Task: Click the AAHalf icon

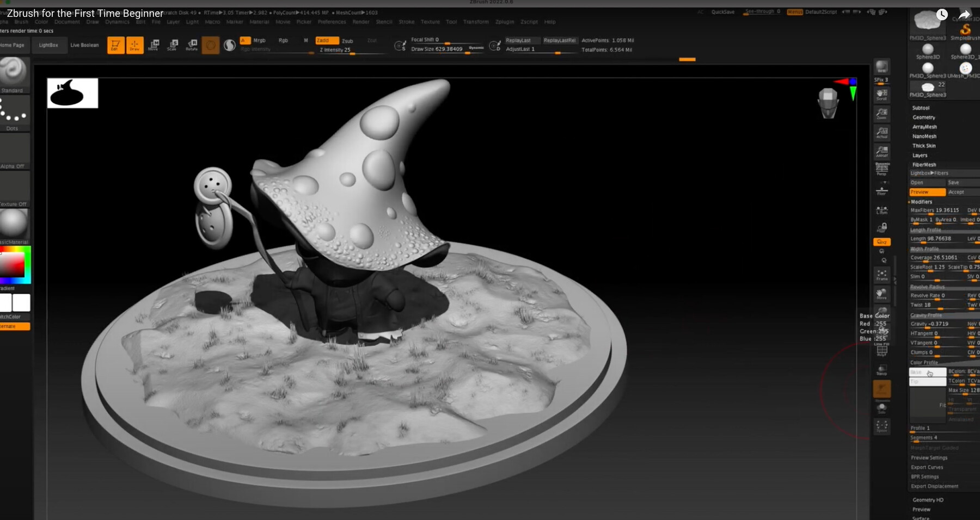Action: (881, 152)
